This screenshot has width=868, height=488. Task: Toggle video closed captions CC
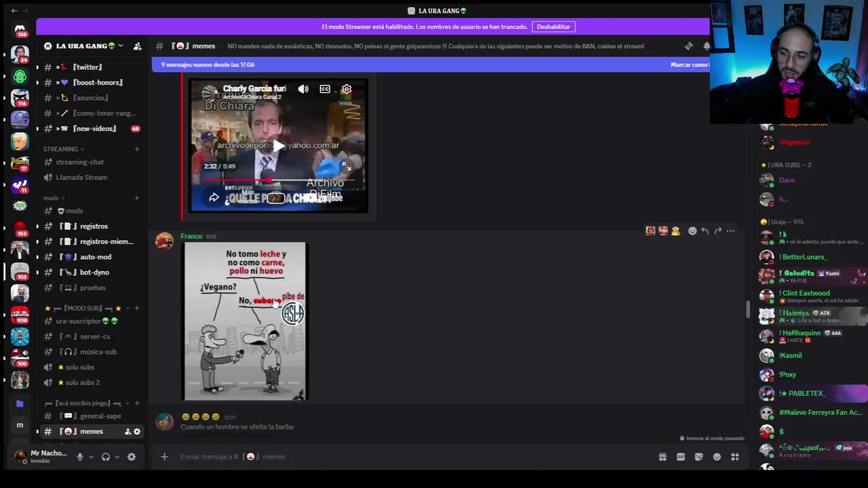[325, 89]
